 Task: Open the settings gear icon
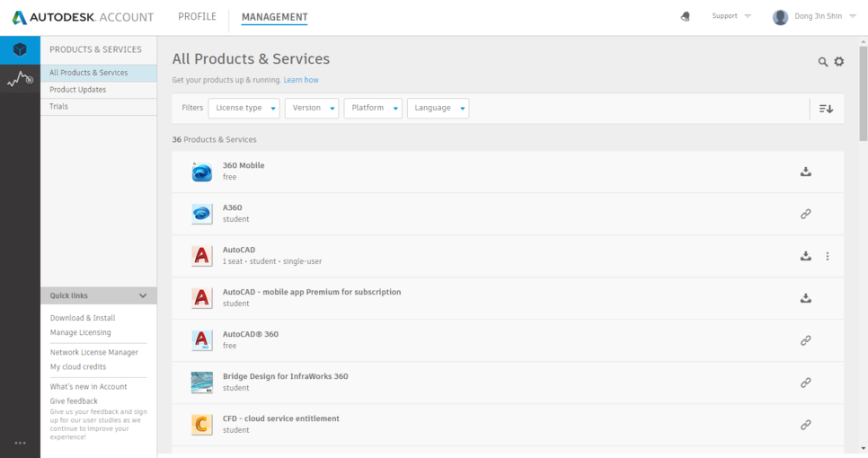click(x=839, y=61)
